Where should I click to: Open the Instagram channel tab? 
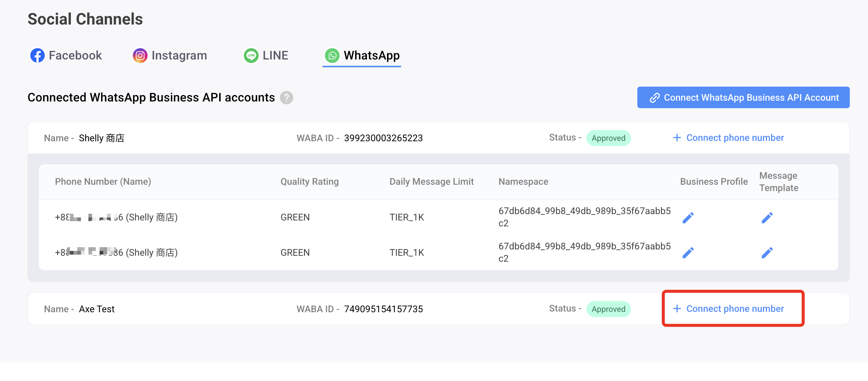coord(170,56)
